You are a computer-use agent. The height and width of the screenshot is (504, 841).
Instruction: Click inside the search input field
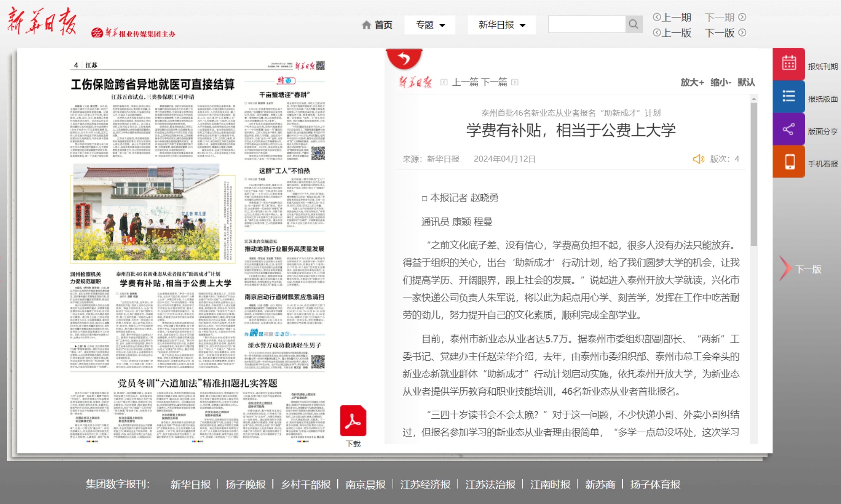[587, 24]
